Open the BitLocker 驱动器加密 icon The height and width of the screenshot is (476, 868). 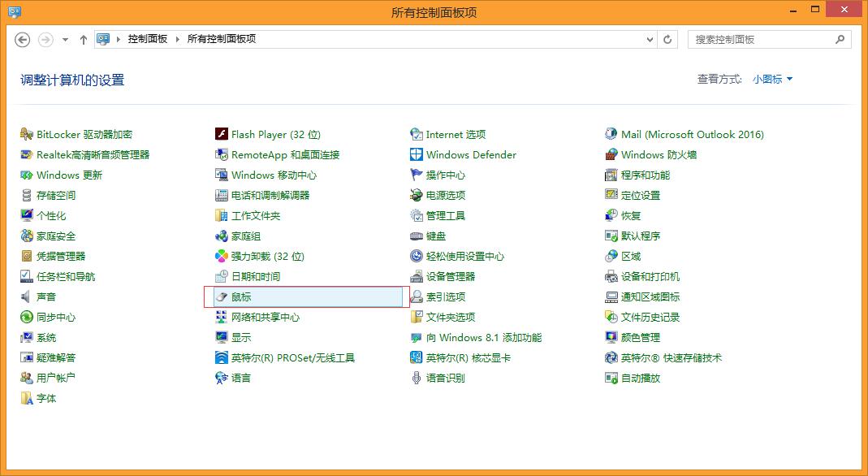pos(28,135)
